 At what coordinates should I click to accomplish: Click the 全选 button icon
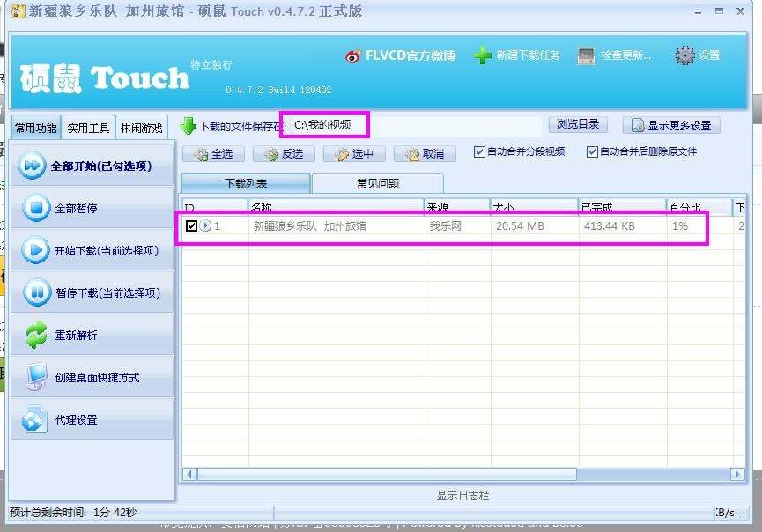tap(201, 154)
